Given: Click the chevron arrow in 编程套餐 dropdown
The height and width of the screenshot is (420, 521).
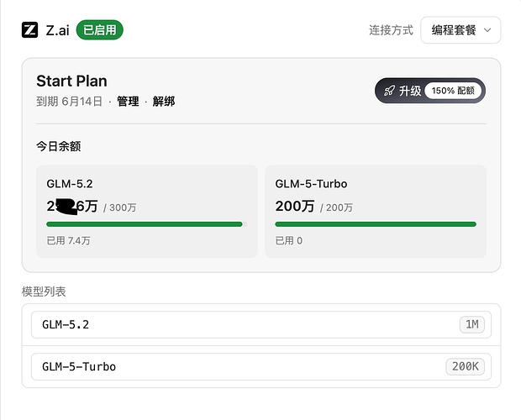Looking at the screenshot, I should coord(487,30).
